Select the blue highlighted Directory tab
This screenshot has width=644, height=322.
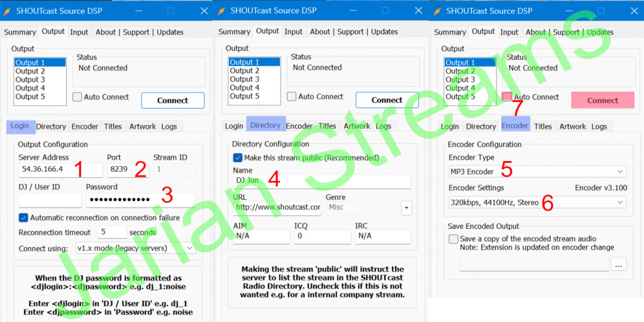point(265,125)
